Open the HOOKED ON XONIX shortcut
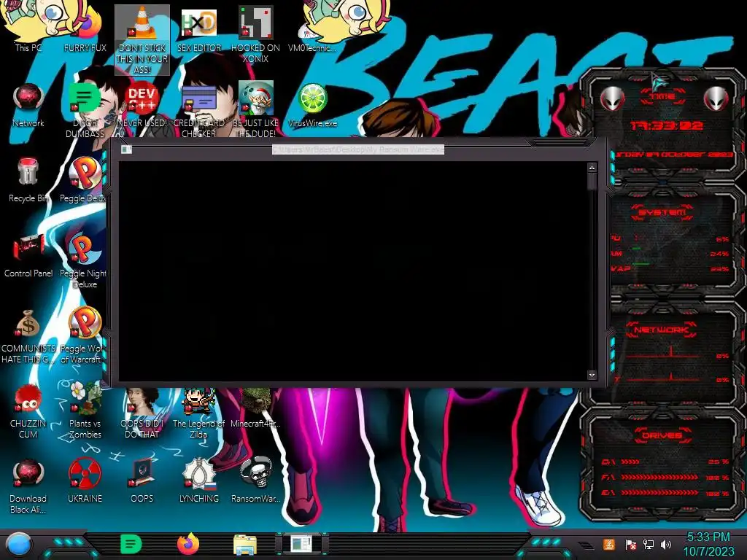This screenshot has height=560, width=747. [255, 34]
